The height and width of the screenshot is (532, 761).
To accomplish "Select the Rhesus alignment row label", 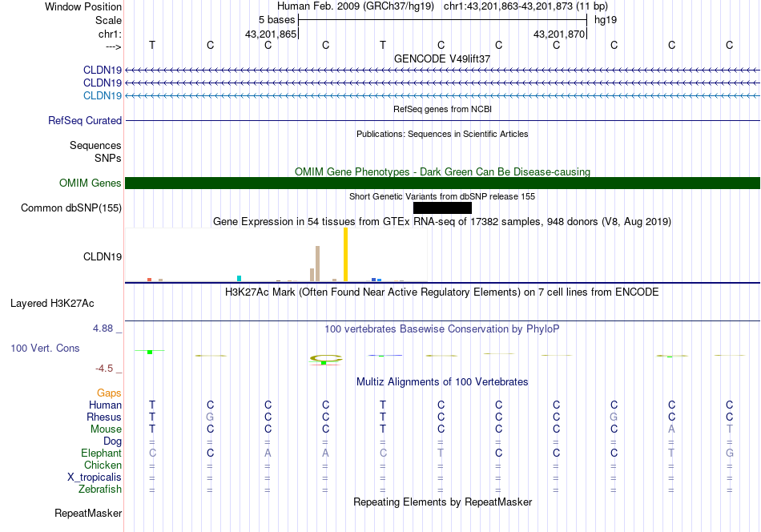I will (104, 417).
